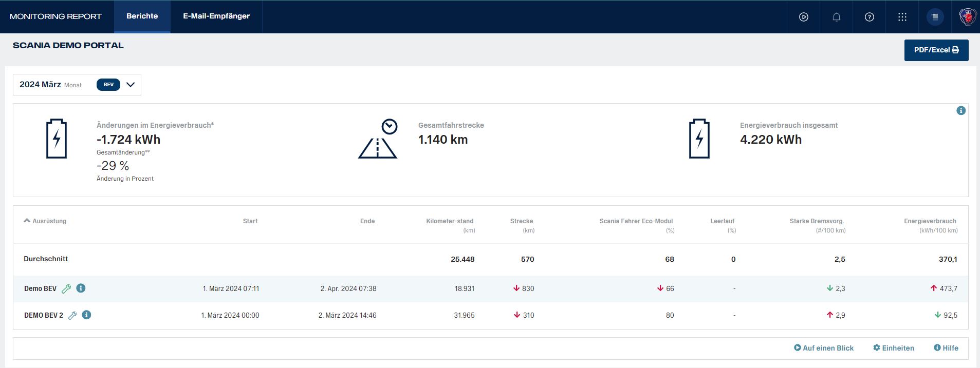Toggle the BEV filter badge
The width and height of the screenshot is (980, 368).
pyautogui.click(x=108, y=85)
